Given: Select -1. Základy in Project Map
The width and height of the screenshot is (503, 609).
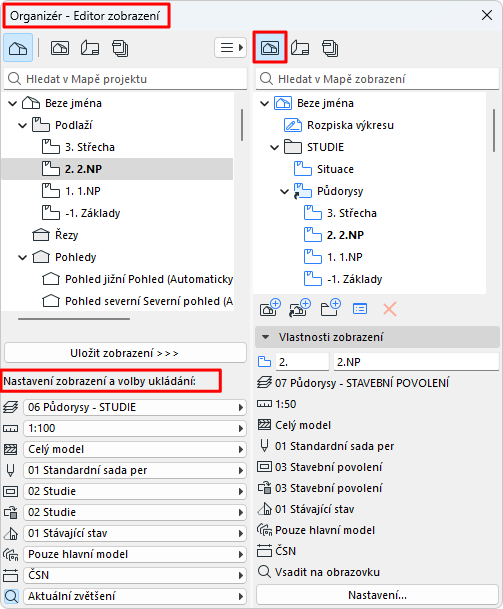Looking at the screenshot, I should coord(81,213).
